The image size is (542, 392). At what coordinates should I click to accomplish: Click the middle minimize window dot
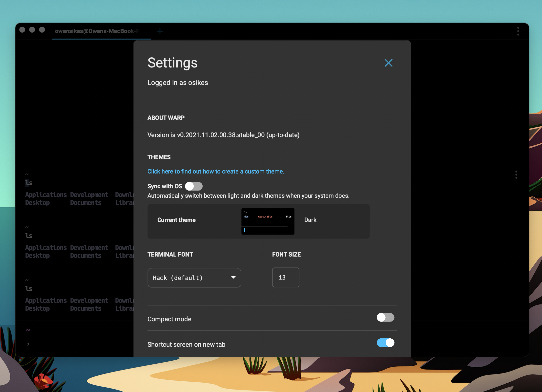pyautogui.click(x=32, y=30)
